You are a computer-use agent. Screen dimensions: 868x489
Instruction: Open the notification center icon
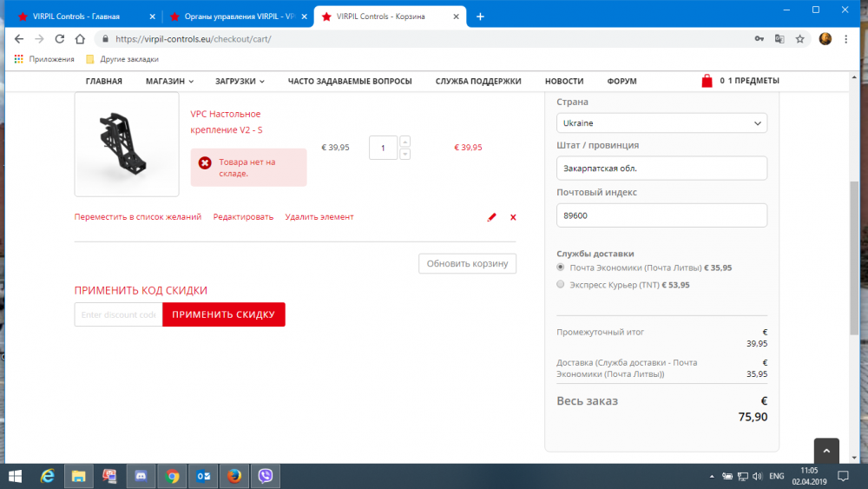pos(843,476)
